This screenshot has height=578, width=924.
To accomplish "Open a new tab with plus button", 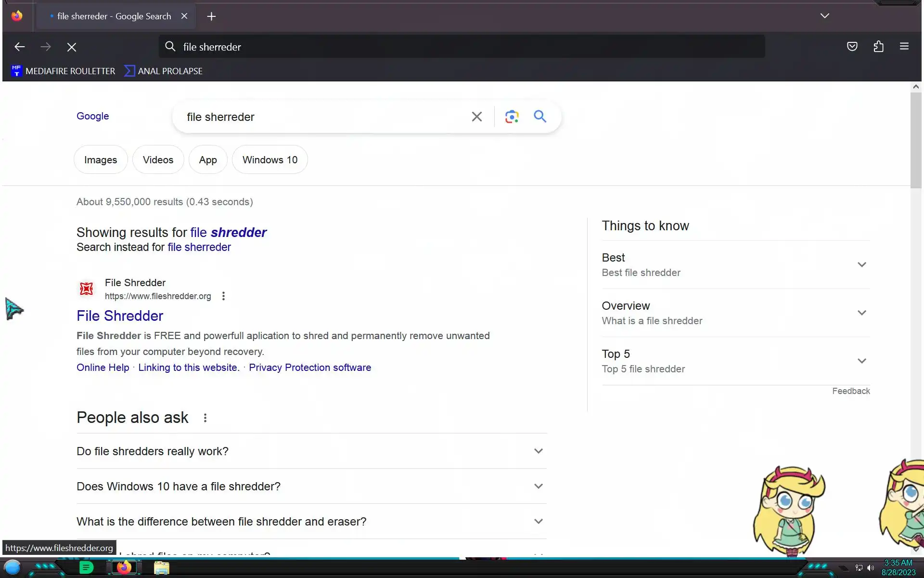I will (211, 16).
